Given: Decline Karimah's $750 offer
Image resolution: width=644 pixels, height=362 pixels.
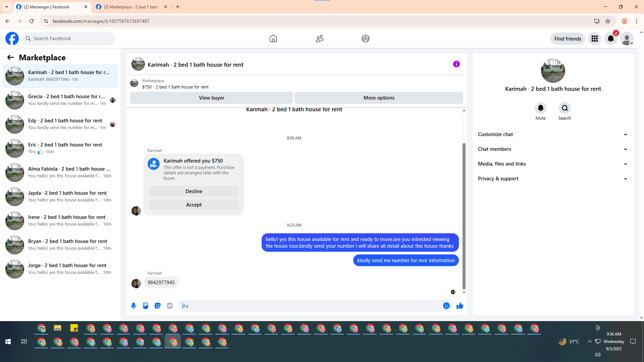Looking at the screenshot, I should (x=194, y=191).
